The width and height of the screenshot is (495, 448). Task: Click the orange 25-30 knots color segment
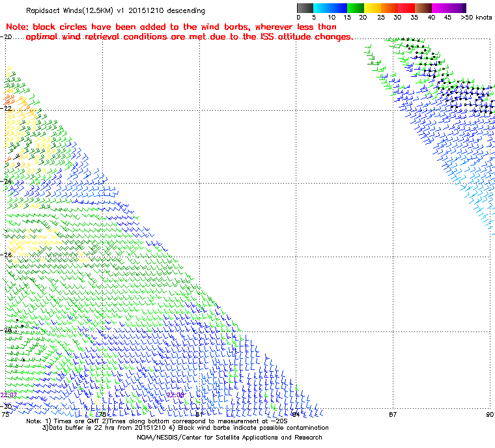coord(389,8)
